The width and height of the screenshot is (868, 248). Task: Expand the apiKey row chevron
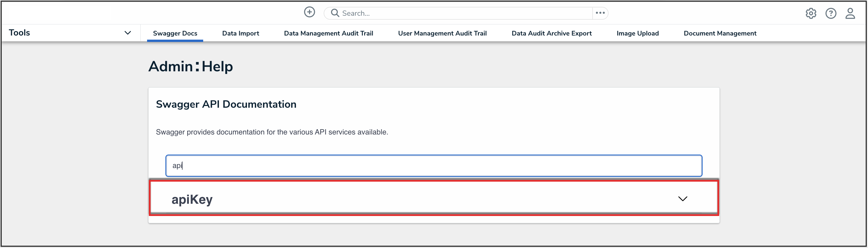pyautogui.click(x=682, y=199)
